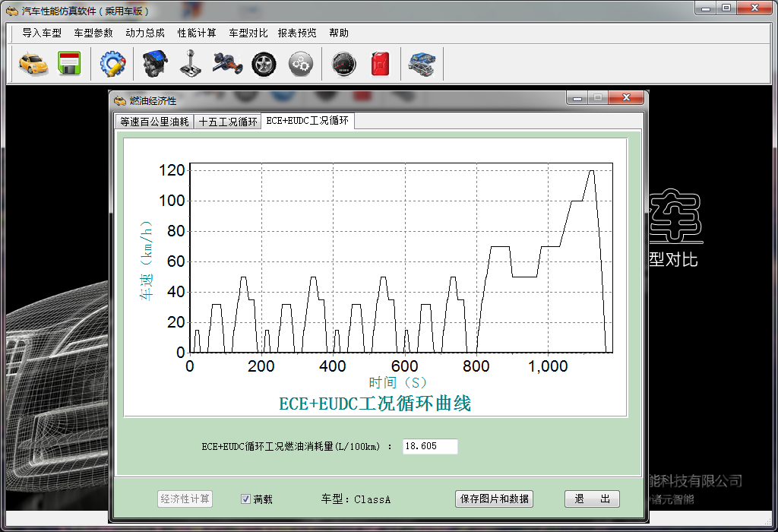This screenshot has width=778, height=532.
Task: Open the 车型参数 menu
Action: [x=93, y=33]
